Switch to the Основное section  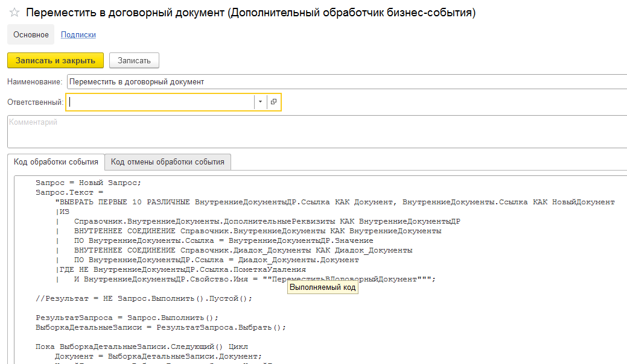pos(31,35)
